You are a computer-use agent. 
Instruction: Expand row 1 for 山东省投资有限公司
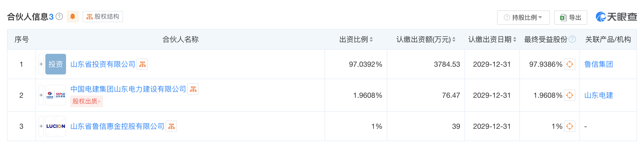pyautogui.click(x=41, y=64)
